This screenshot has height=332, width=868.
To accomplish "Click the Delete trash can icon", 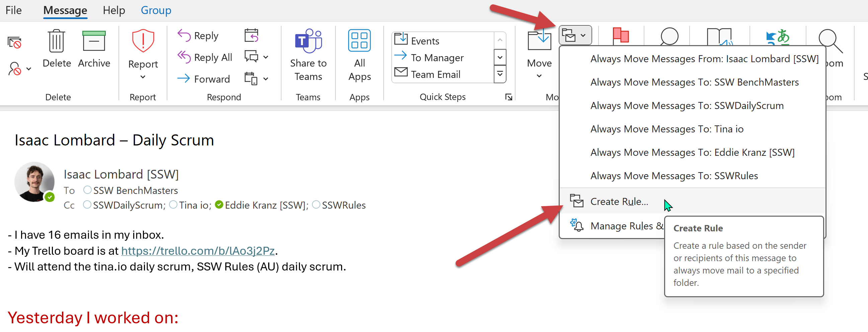I will coord(56,41).
